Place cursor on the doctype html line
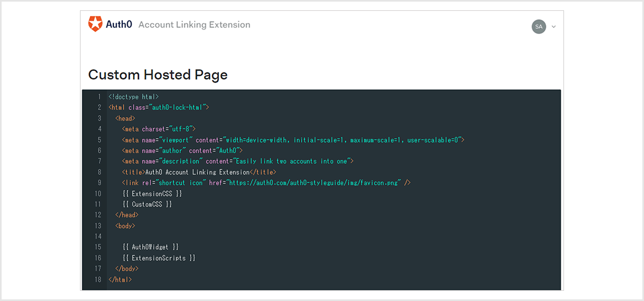Viewport: 644px width, 301px height. click(134, 97)
